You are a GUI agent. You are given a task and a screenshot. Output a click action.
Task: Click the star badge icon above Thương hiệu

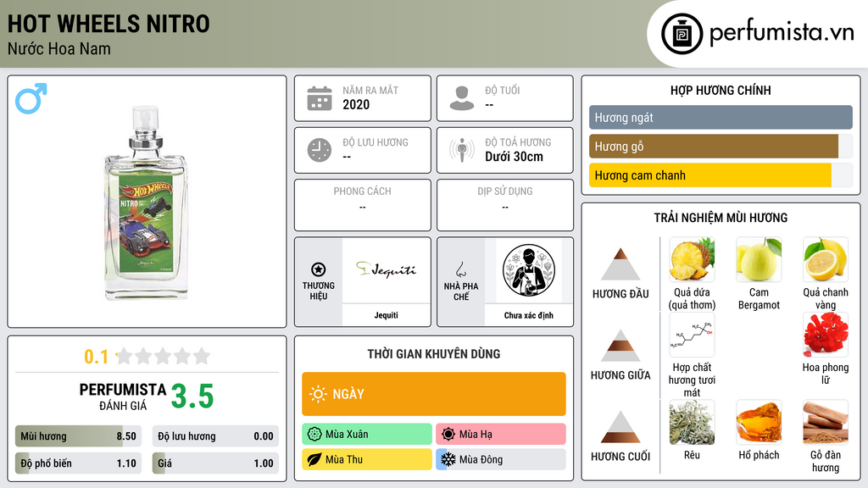click(x=319, y=269)
